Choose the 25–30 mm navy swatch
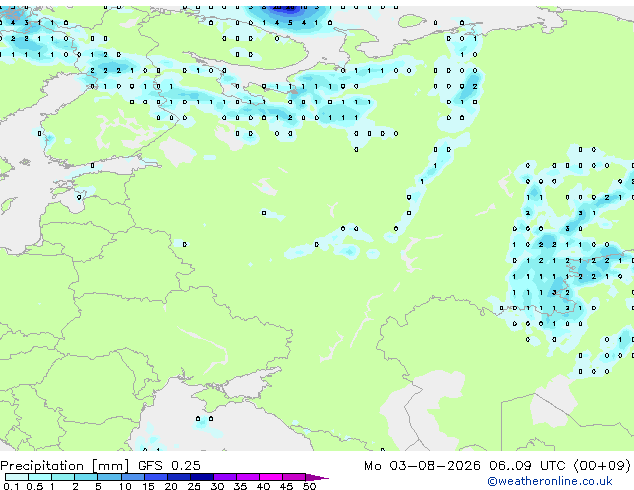Screen dimensions: 634x490 pos(202,477)
